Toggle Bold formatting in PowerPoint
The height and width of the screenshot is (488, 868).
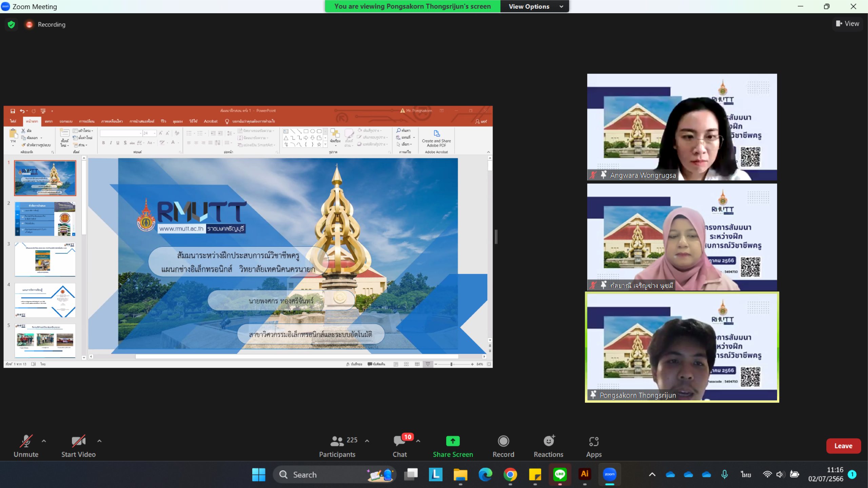pos(103,143)
